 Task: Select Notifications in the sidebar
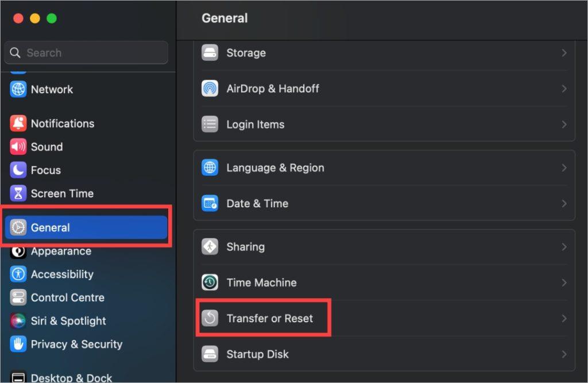pos(86,123)
